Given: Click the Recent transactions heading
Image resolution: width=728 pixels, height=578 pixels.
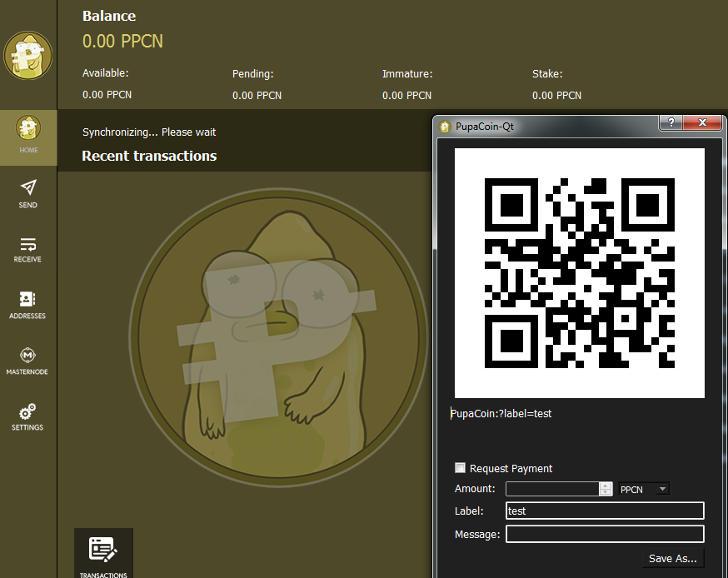Looking at the screenshot, I should [149, 156].
